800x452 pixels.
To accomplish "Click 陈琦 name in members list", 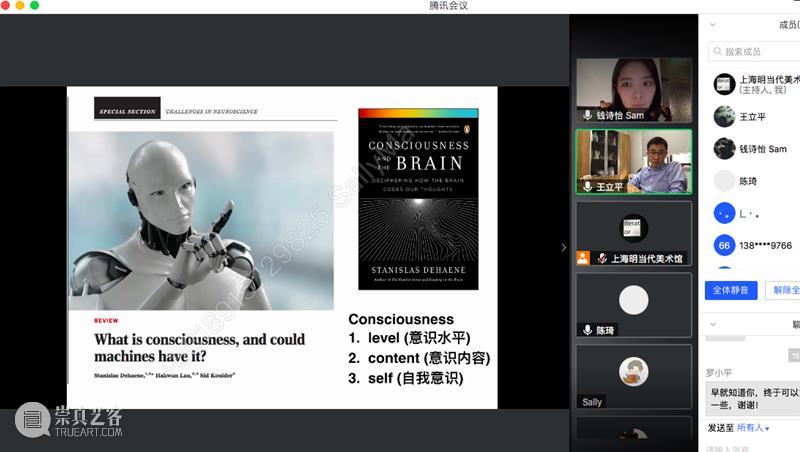I will [748, 181].
